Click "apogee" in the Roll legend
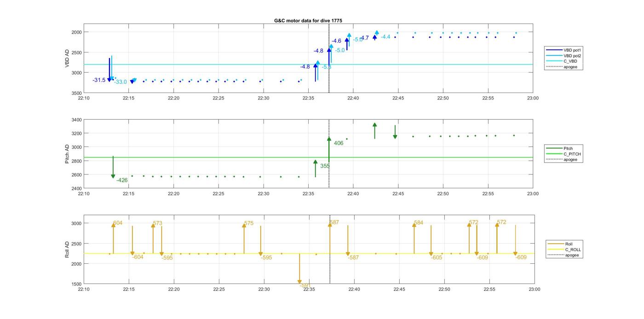The image size is (644, 319). point(563,255)
